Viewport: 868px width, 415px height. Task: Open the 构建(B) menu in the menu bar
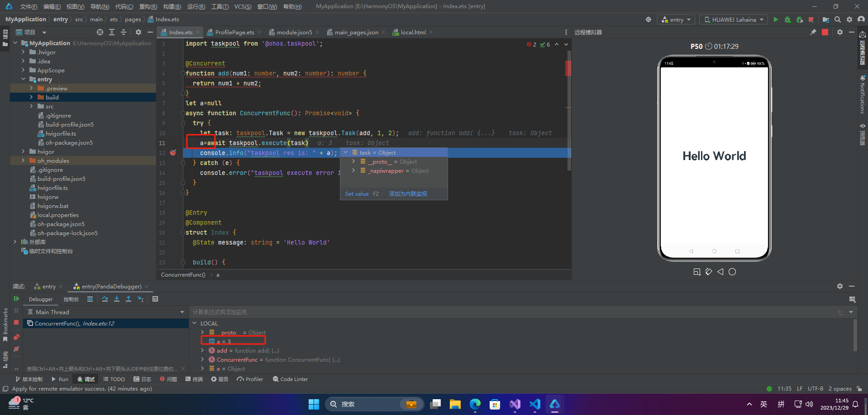[x=172, y=6]
